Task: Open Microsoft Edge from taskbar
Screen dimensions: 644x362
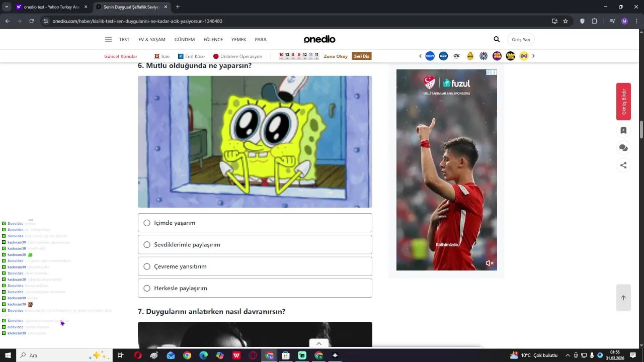Action: pyautogui.click(x=203, y=355)
